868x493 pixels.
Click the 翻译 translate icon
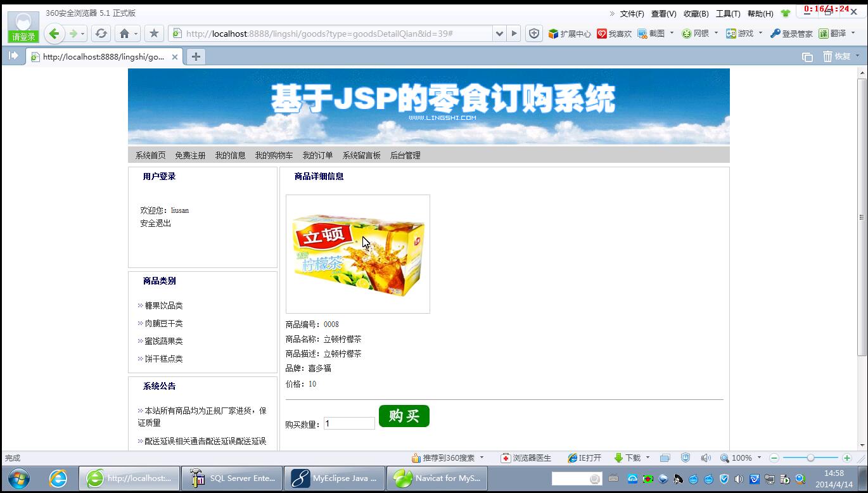(x=832, y=34)
